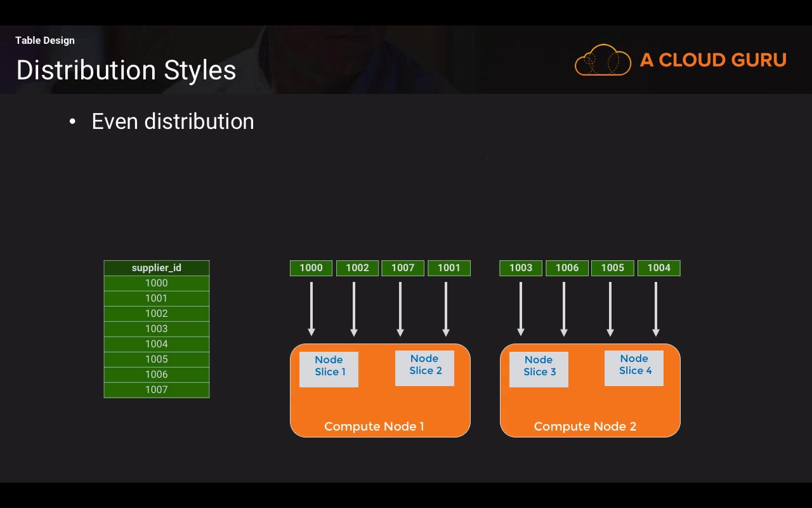812x508 pixels.
Task: Click the supplier_id table header
Action: pyautogui.click(x=157, y=268)
